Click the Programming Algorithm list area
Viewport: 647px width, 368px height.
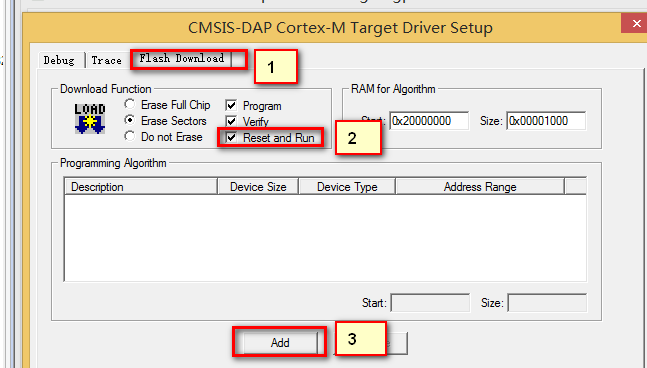pyautogui.click(x=325, y=238)
